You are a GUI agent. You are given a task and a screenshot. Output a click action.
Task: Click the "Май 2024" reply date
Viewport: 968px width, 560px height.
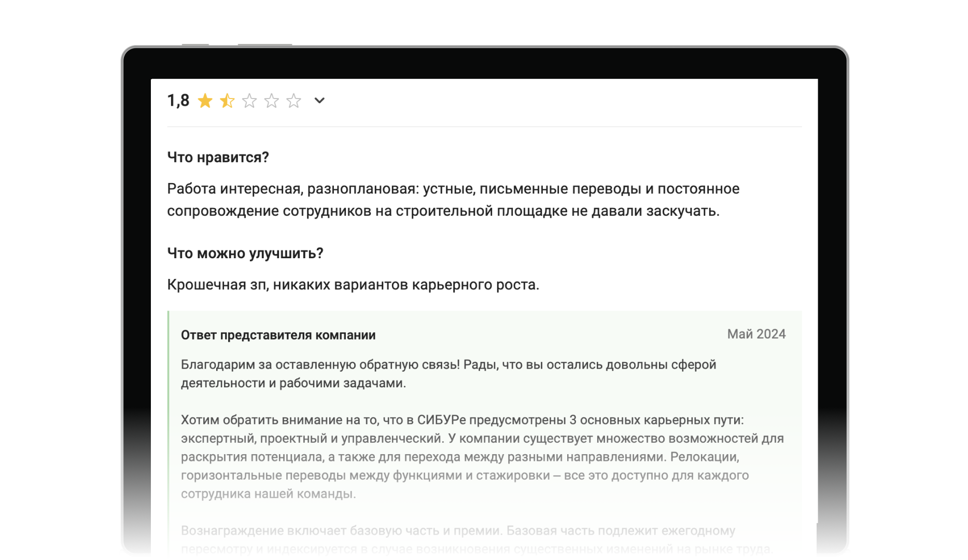tap(756, 334)
